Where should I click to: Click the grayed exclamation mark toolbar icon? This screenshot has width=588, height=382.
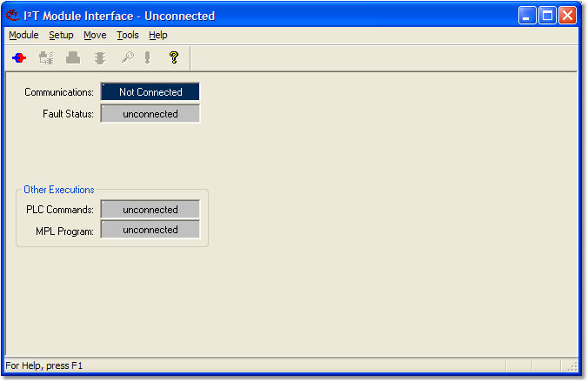click(x=148, y=58)
